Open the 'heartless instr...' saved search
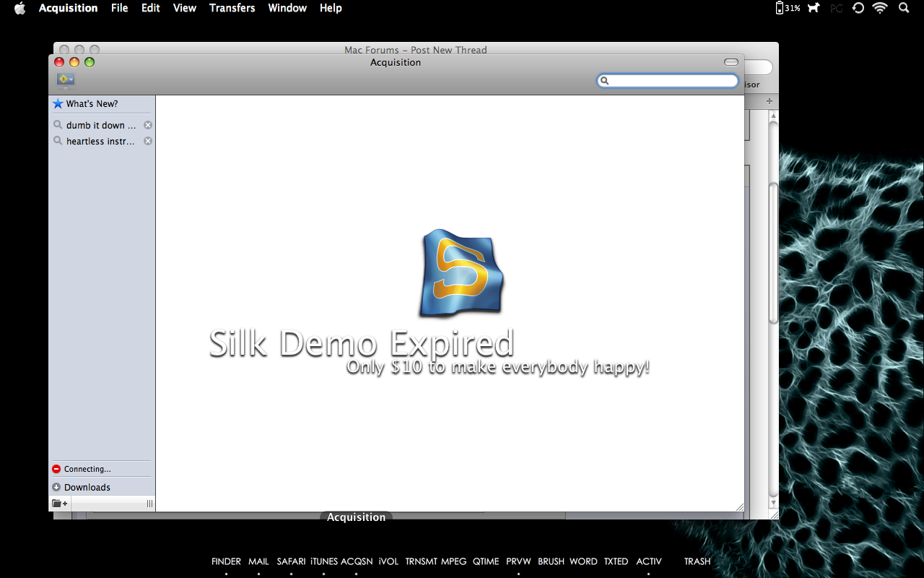 click(x=100, y=141)
